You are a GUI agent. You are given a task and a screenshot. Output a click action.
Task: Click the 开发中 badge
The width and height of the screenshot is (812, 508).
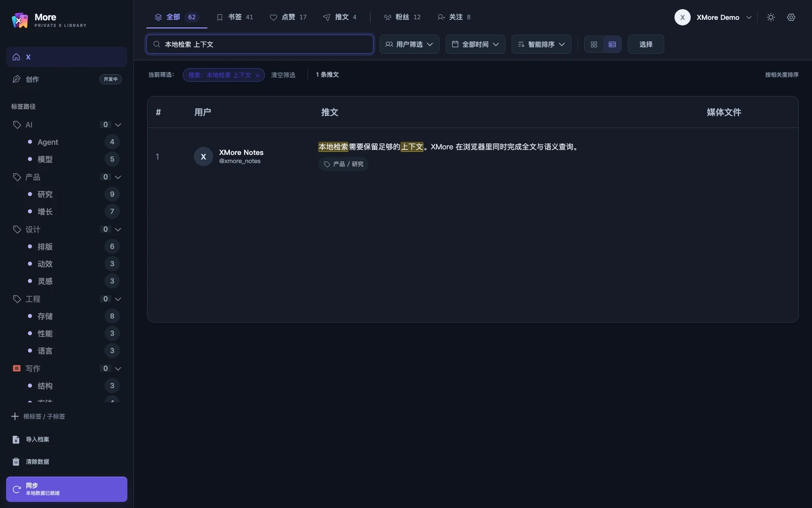[x=111, y=79]
